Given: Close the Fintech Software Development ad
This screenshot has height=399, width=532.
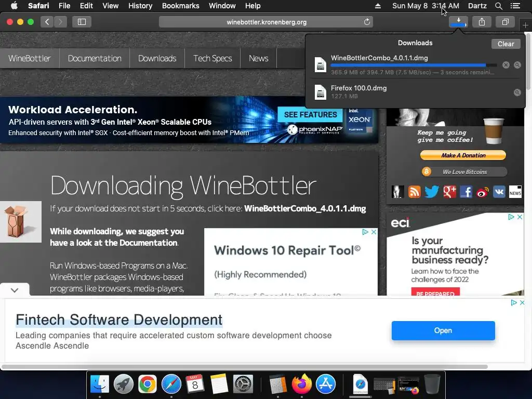Looking at the screenshot, I should click(522, 302).
